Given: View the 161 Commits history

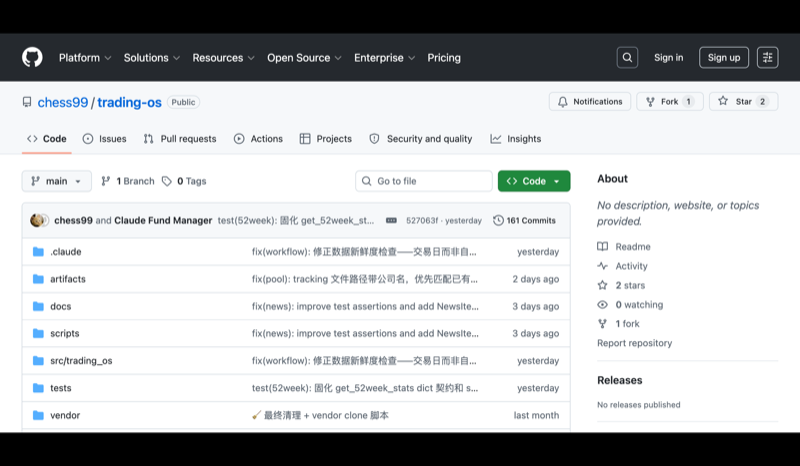Looking at the screenshot, I should click(524, 220).
